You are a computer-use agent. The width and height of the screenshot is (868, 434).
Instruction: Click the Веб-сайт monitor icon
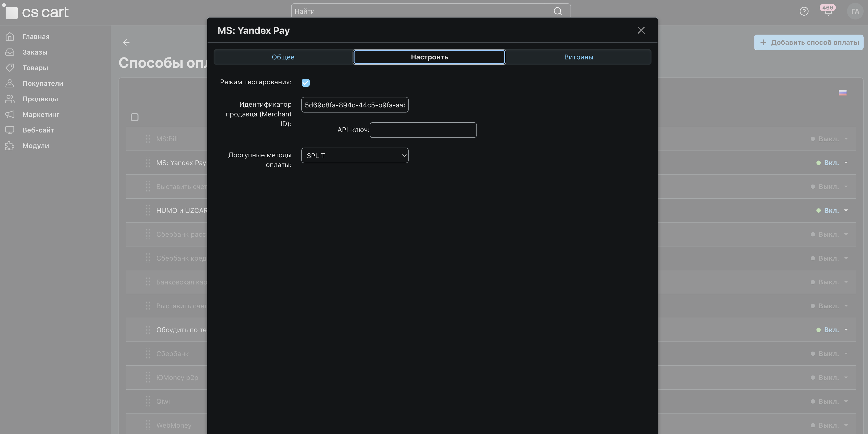(10, 130)
